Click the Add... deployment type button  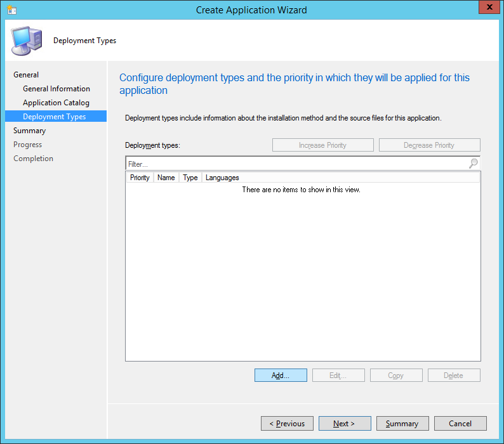click(281, 375)
